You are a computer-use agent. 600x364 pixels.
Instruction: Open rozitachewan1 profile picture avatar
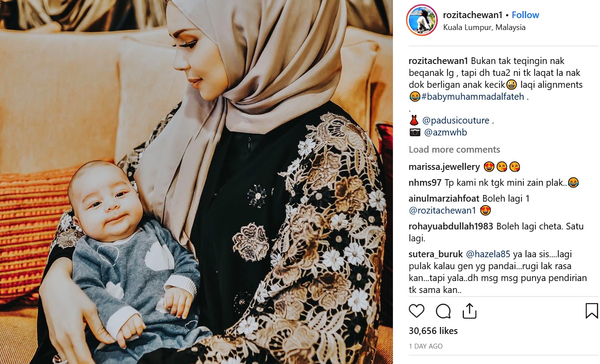422,20
